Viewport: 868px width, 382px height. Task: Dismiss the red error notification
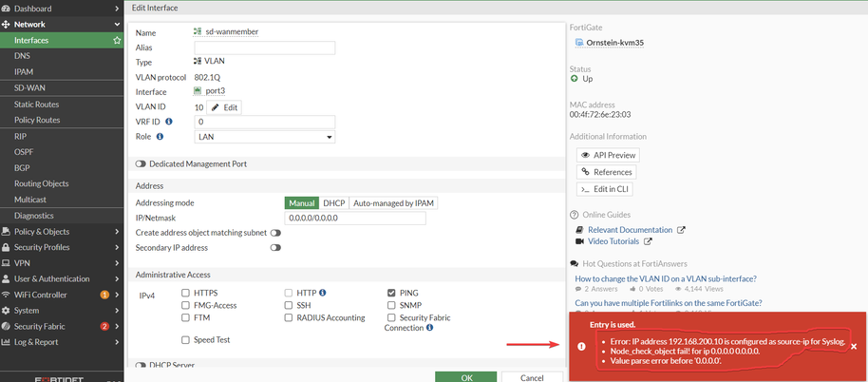pos(854,347)
